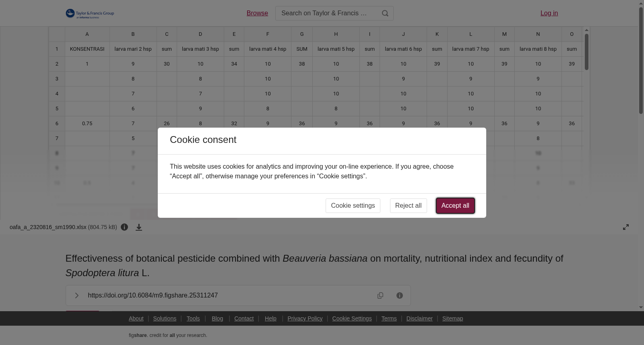Open Cookie Settings in the footer
The width and height of the screenshot is (644, 345).
(x=352, y=318)
